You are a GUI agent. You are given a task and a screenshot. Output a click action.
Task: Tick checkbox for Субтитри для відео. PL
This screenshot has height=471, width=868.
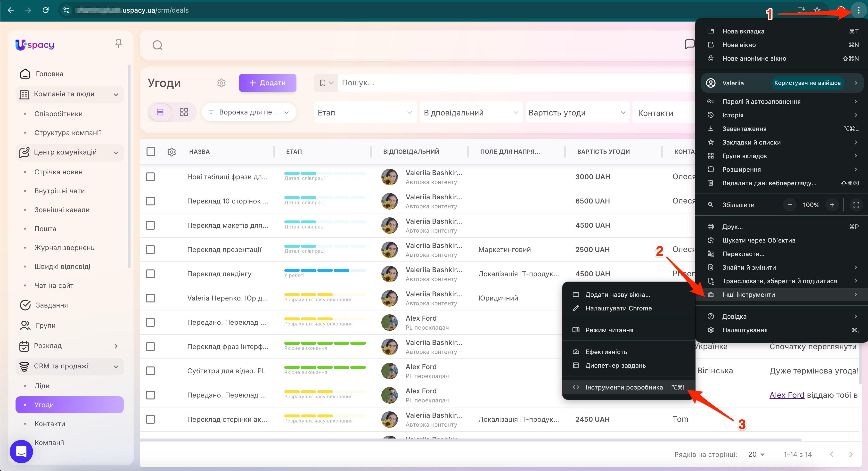point(150,371)
